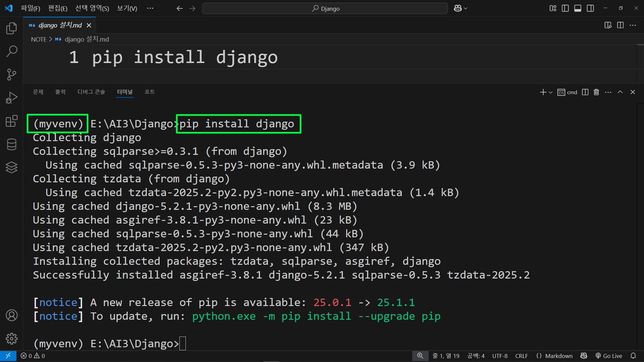Open markdown preview to the side
Screen dimensions: 644x362
[x=608, y=25]
